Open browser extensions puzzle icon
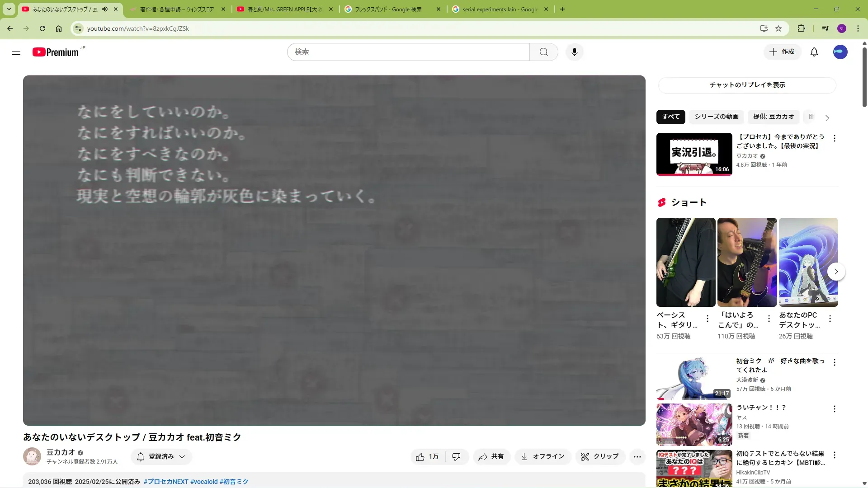 (x=801, y=28)
